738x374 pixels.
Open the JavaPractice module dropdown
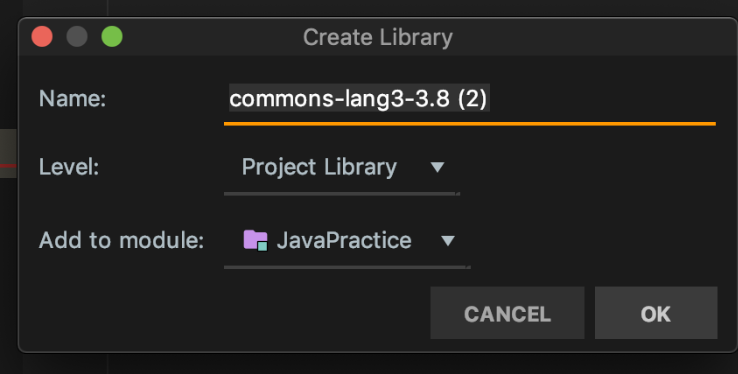[347, 241]
